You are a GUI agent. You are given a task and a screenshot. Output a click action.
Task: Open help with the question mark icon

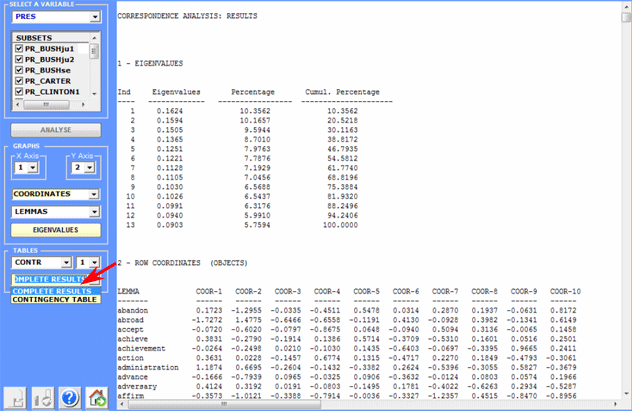pyautogui.click(x=70, y=398)
